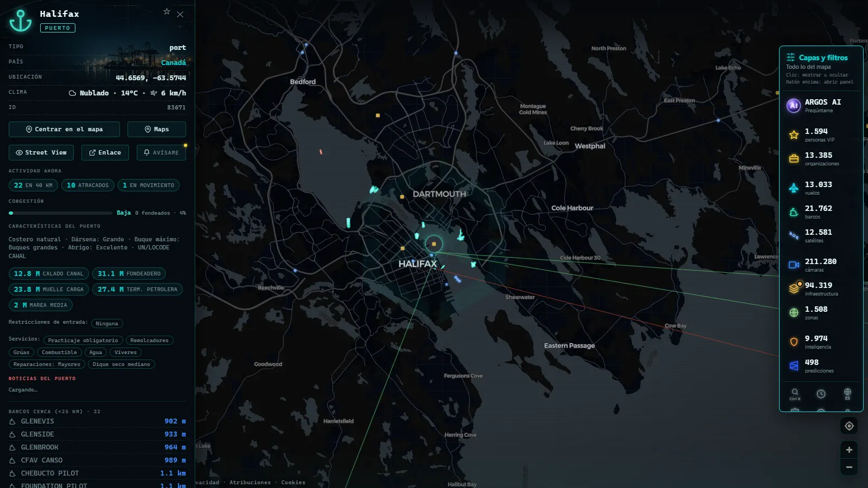Zoom out with the minus button

pyautogui.click(x=849, y=467)
